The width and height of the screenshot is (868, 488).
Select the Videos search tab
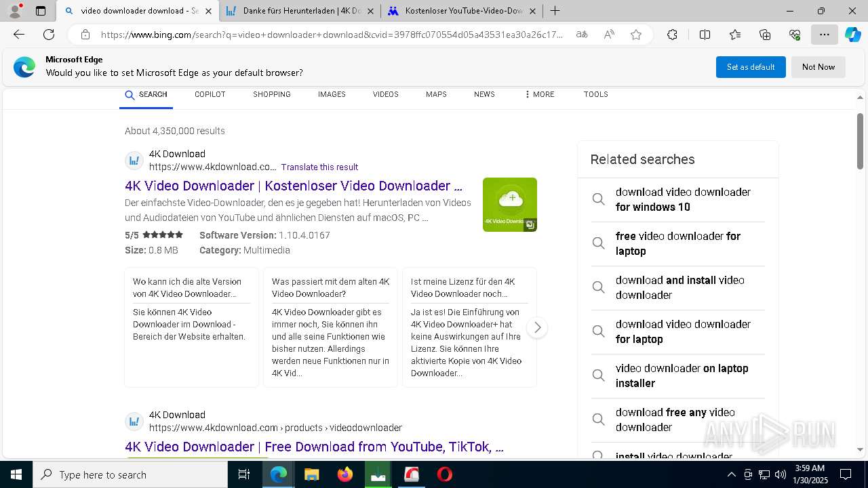[x=386, y=95]
